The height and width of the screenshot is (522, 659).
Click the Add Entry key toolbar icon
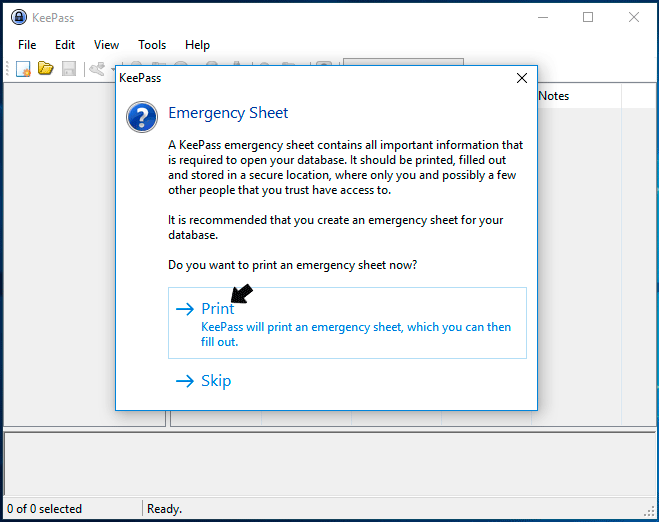(97, 69)
